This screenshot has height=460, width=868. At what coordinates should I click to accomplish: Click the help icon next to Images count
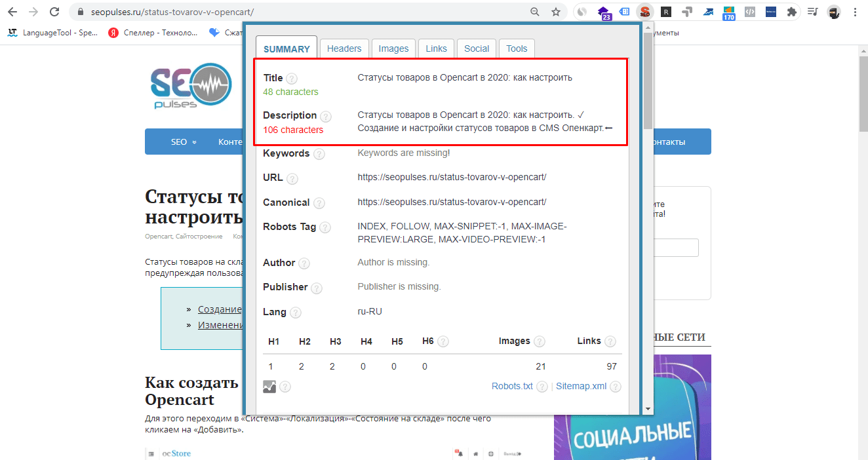pyautogui.click(x=540, y=341)
